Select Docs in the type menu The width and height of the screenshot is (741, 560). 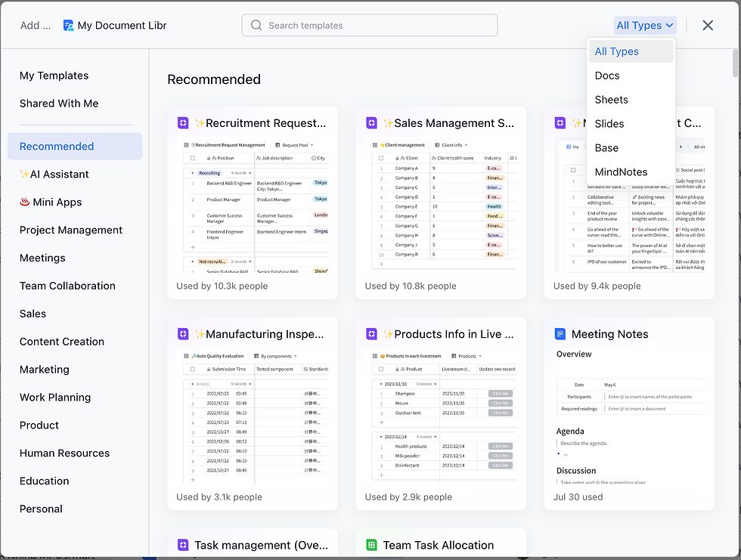point(631,76)
